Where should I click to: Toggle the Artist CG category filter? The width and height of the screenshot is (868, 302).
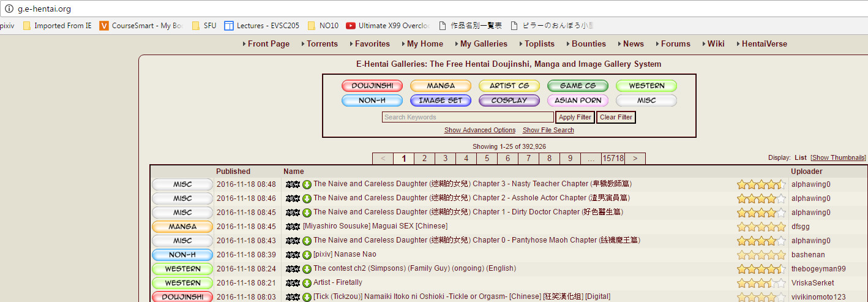[509, 86]
